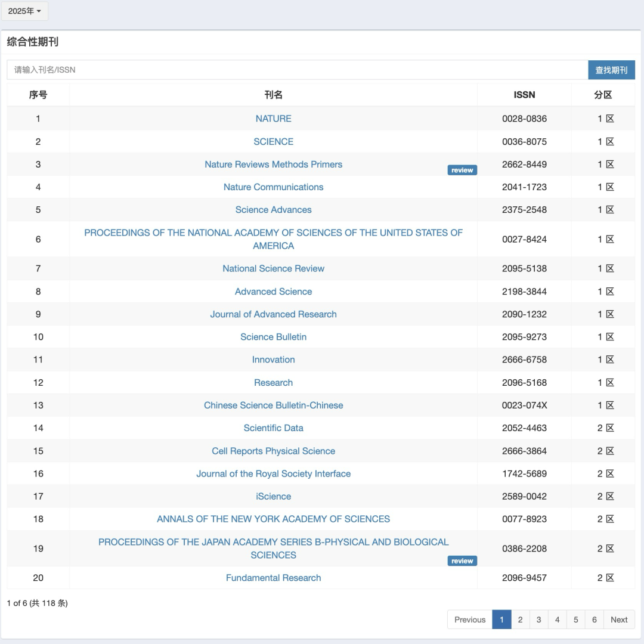Image resolution: width=644 pixels, height=644 pixels.
Task: Select ISSN 0036-8075 cell
Action: (525, 142)
